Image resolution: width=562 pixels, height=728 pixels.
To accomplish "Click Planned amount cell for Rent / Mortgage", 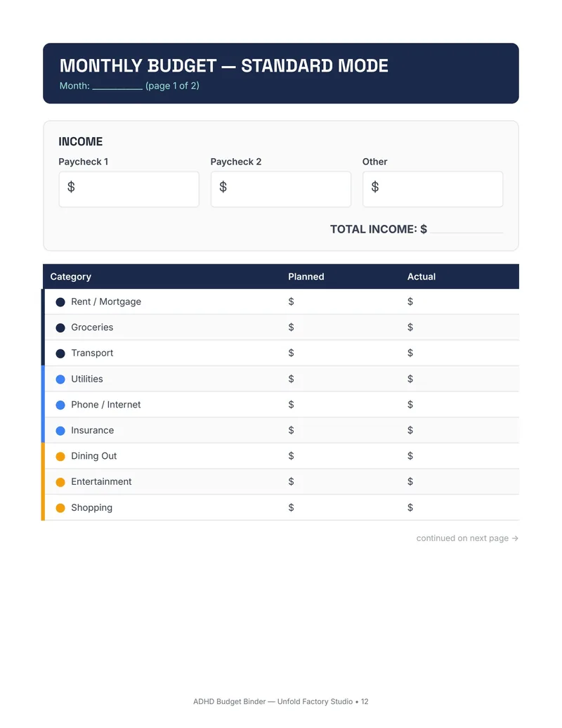I will click(x=341, y=301).
